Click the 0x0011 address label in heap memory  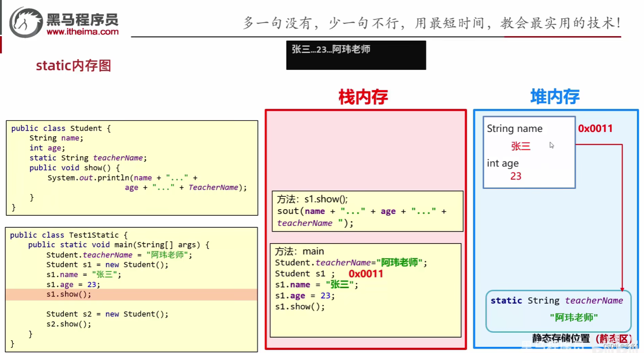pos(596,128)
